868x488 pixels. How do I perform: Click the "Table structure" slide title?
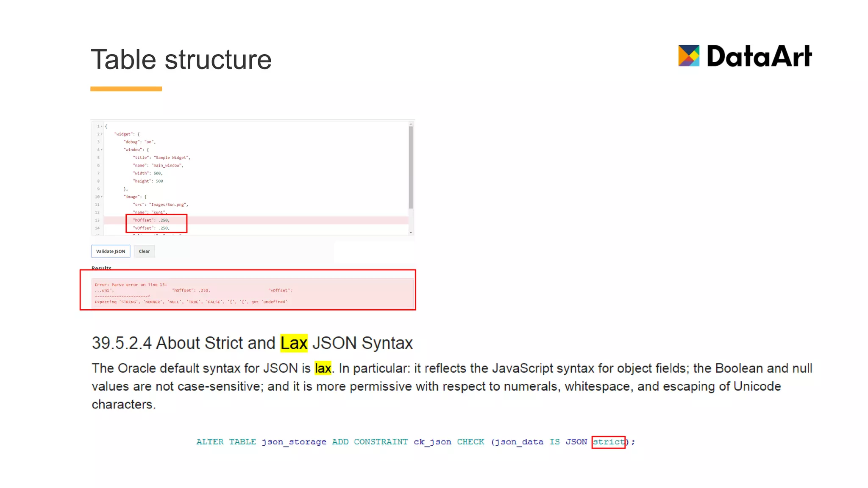pos(181,59)
